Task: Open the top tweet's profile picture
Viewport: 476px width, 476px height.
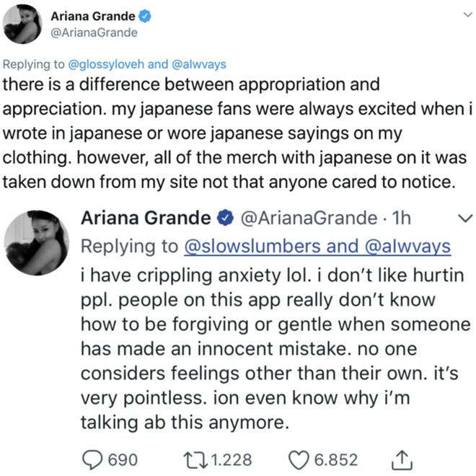Action: pos(22,25)
